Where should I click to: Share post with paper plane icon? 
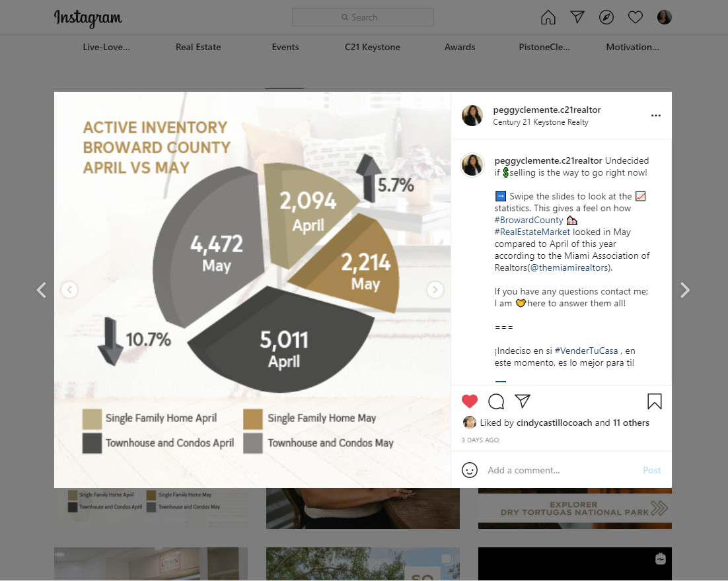523,401
